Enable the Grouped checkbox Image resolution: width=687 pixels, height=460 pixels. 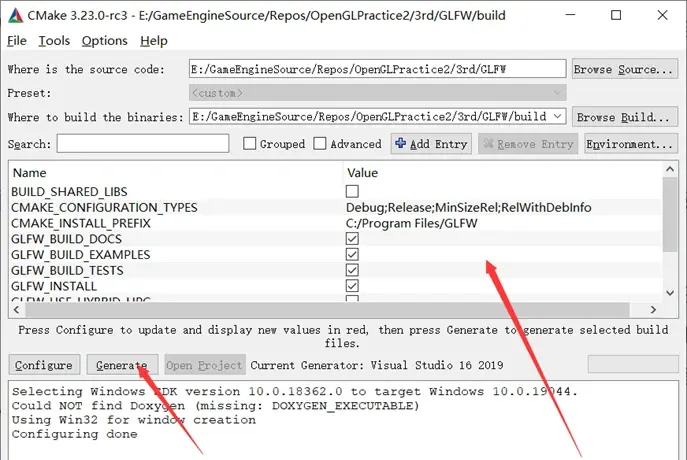click(x=250, y=144)
